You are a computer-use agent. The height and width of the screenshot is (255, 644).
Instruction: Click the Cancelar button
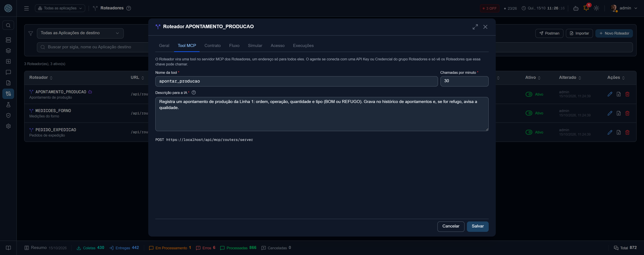(451, 226)
